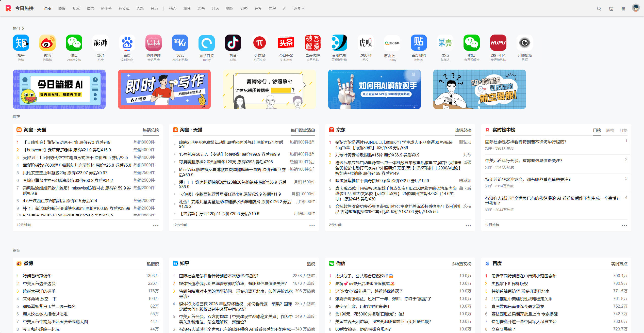Open the 哔哩哔哩 全站日榜 icon

pos(154,43)
